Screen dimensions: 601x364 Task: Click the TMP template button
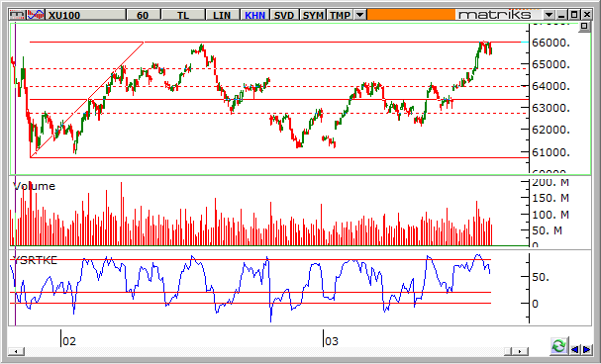pos(341,15)
